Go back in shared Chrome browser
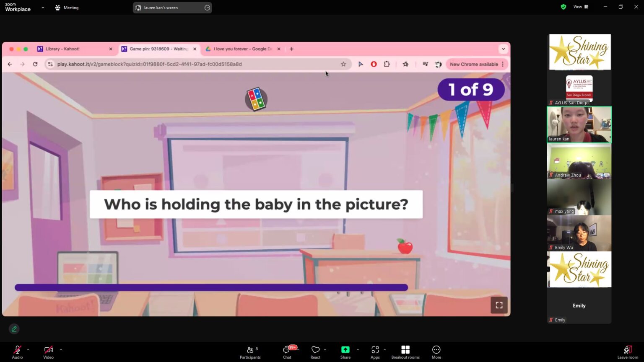Screen dimensions: 644x362 pyautogui.click(x=10, y=64)
